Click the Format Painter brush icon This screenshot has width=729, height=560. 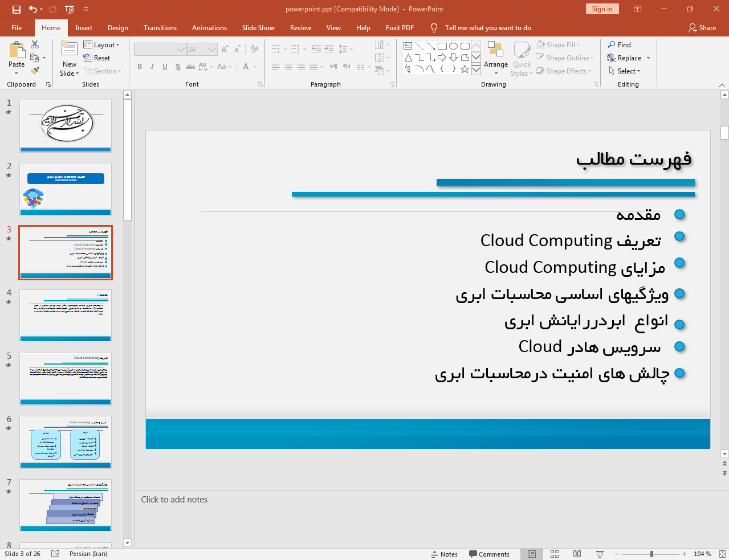click(x=35, y=71)
